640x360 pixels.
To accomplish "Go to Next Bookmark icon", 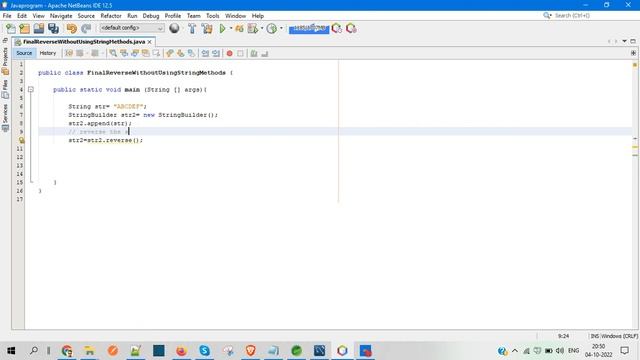I will [x=180, y=53].
